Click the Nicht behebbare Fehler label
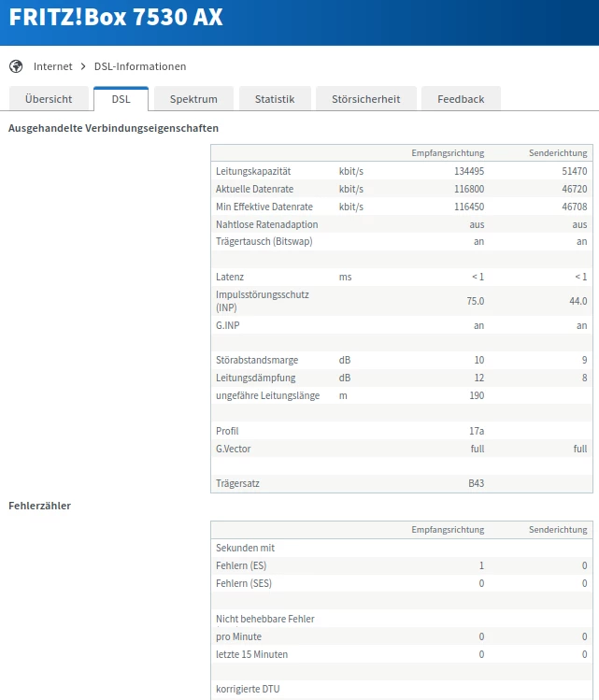 pyautogui.click(x=265, y=619)
